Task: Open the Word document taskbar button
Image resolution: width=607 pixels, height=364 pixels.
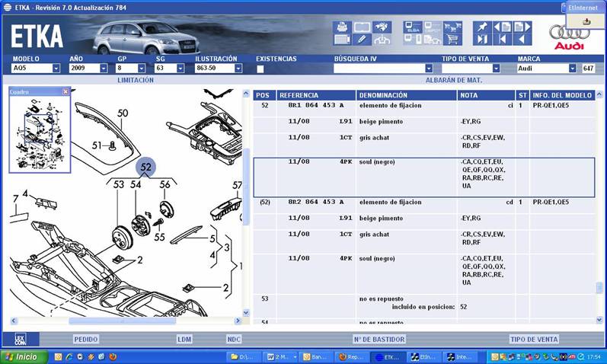Action: click(280, 356)
